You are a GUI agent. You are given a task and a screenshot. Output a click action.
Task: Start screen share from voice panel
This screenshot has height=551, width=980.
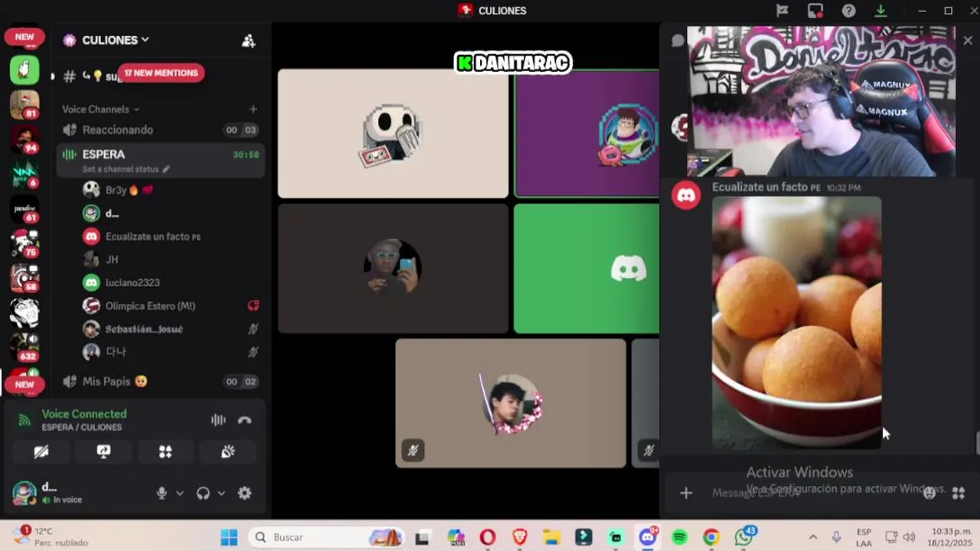point(103,452)
